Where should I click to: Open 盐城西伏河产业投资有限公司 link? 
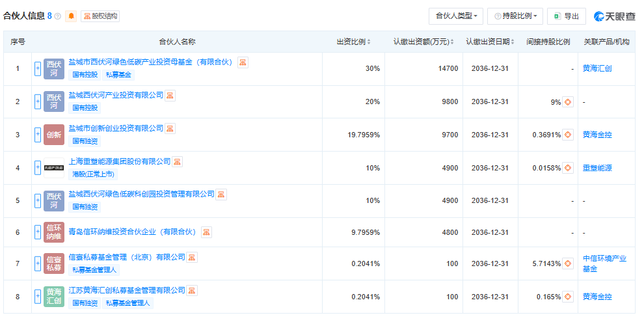[116, 95]
